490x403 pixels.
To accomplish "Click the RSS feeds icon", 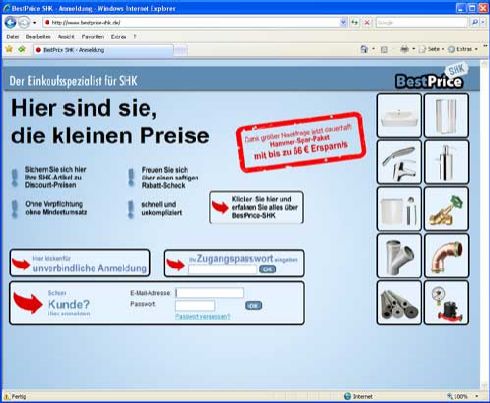I will click(384, 50).
